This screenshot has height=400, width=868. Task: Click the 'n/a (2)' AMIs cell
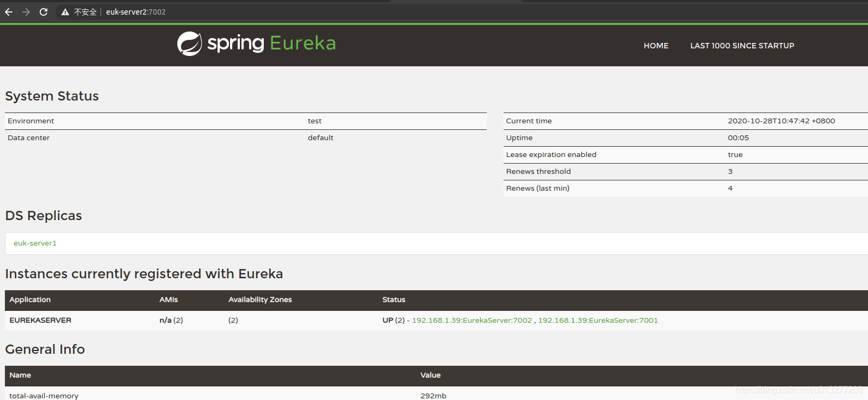coord(171,321)
